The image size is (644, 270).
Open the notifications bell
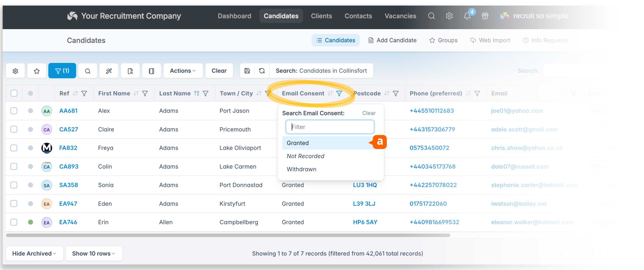point(467,16)
